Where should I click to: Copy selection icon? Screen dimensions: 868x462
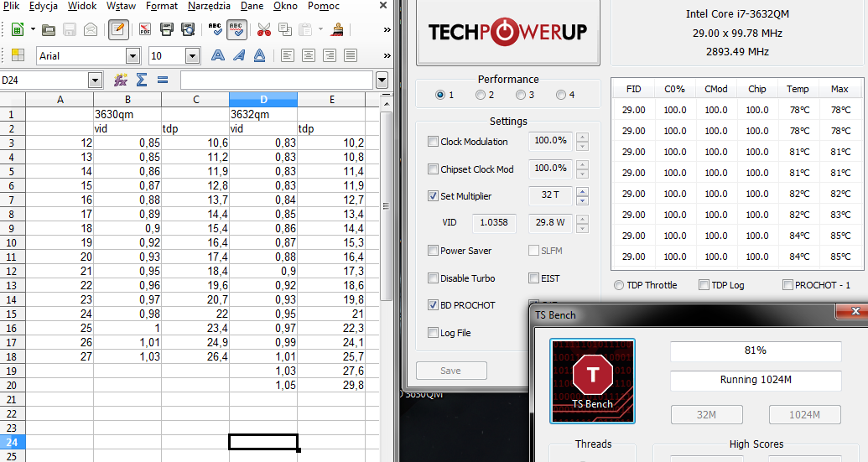[284, 29]
